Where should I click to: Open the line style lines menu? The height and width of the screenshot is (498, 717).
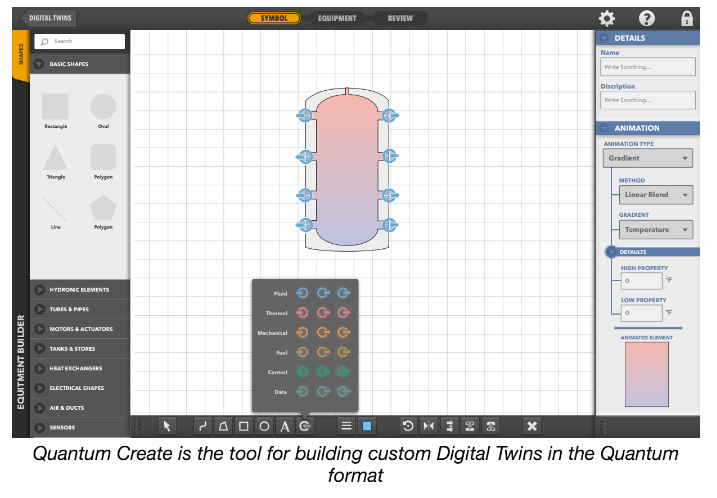click(347, 426)
